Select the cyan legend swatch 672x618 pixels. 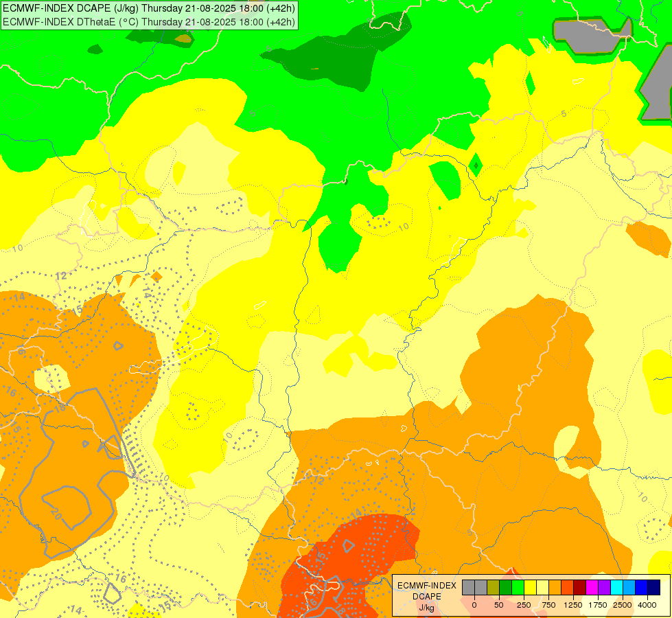coord(616,588)
